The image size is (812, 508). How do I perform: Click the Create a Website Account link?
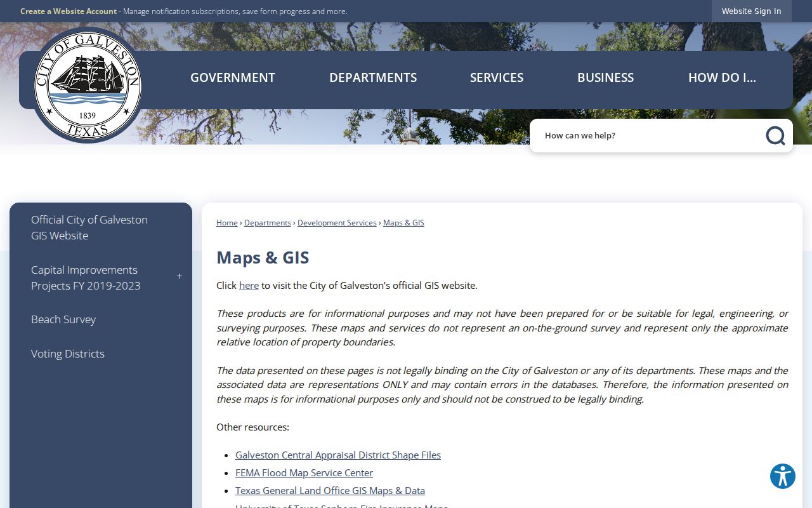click(69, 11)
